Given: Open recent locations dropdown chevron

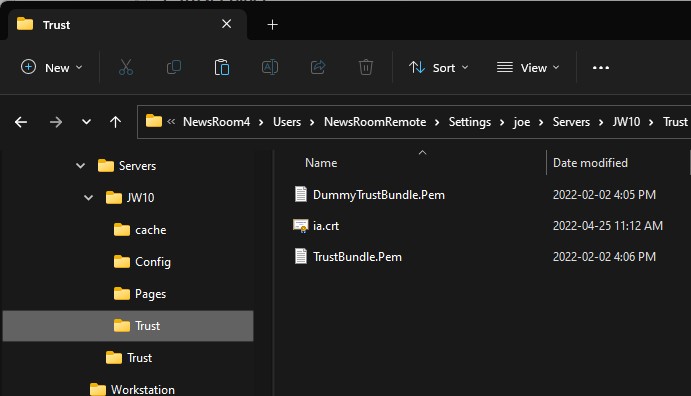Looking at the screenshot, I should (x=86, y=122).
